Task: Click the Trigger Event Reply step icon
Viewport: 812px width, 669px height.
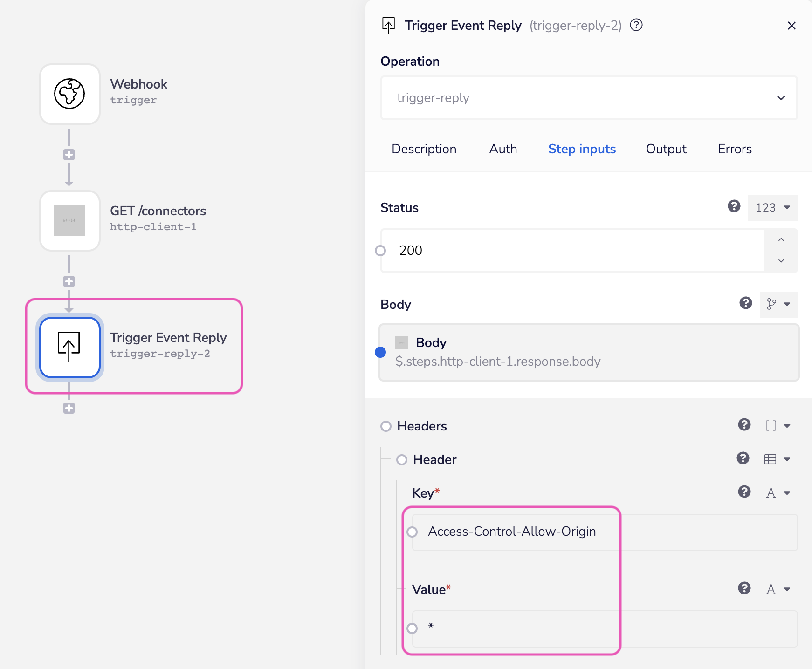Action: pyautogui.click(x=69, y=347)
